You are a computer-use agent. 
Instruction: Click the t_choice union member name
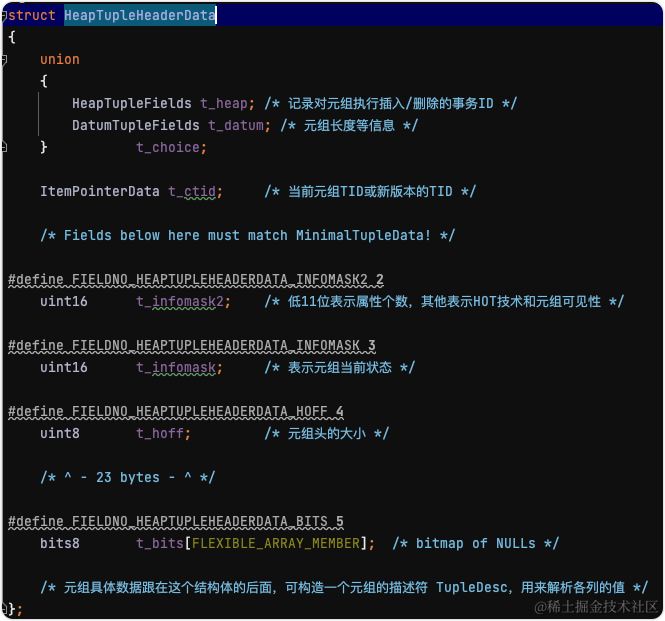(x=168, y=147)
